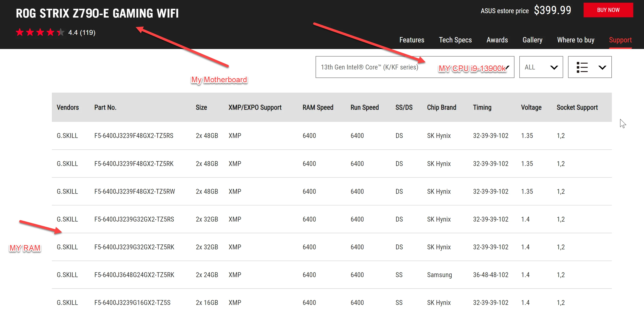
Task: Click the star rating icons
Action: (x=40, y=32)
